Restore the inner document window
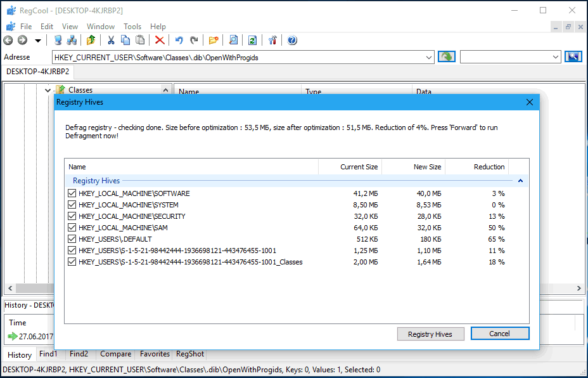 click(568, 27)
